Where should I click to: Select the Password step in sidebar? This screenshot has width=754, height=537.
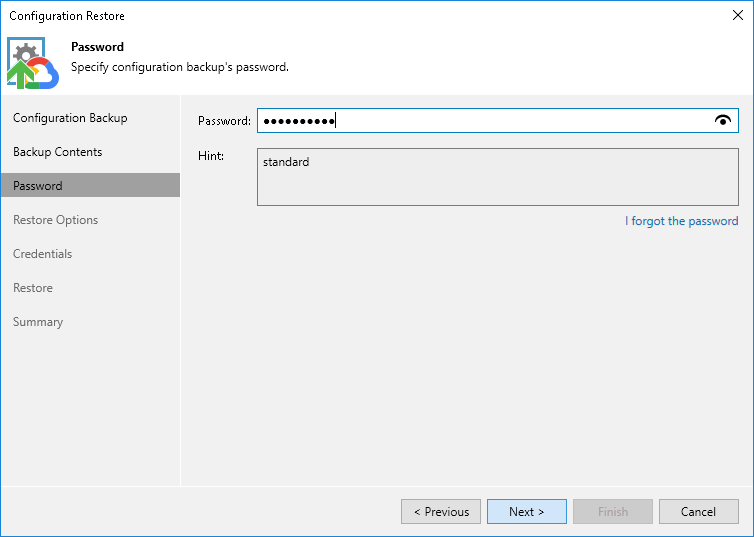pos(90,186)
